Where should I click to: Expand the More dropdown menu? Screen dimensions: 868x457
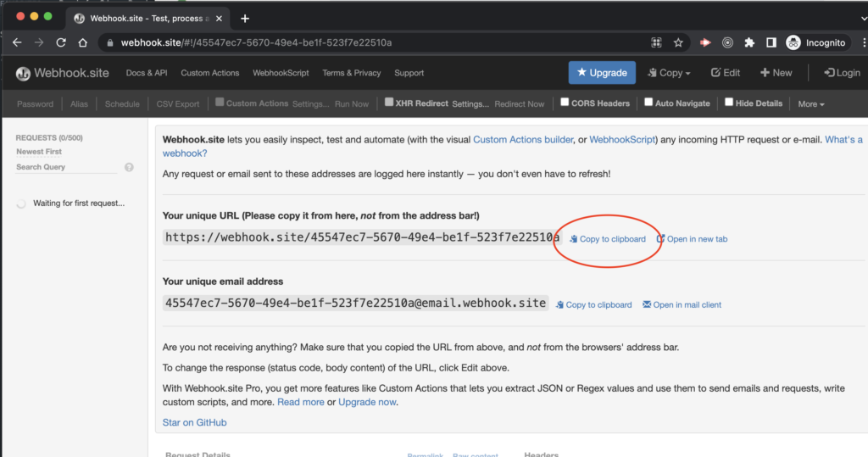(811, 104)
